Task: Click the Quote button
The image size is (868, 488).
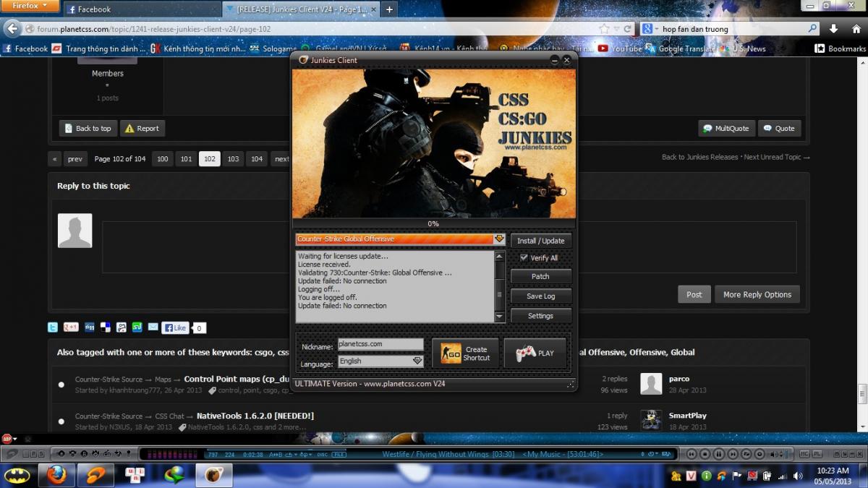Action: (778, 129)
